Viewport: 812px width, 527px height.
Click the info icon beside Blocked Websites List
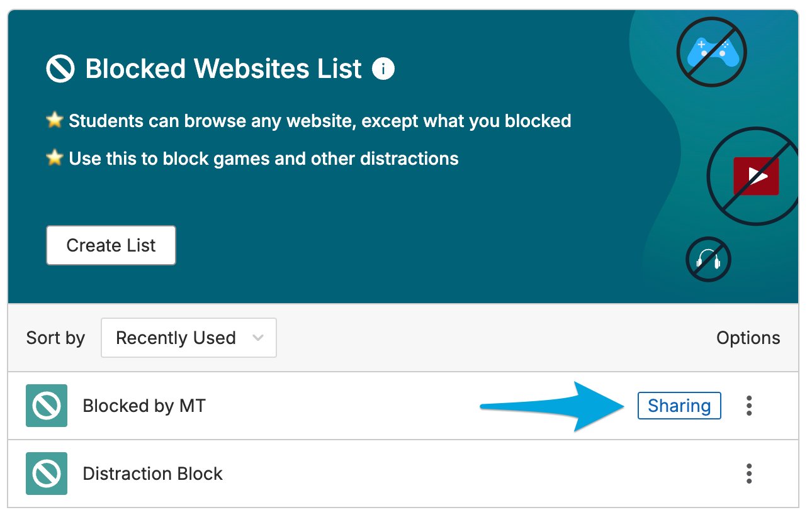click(383, 69)
